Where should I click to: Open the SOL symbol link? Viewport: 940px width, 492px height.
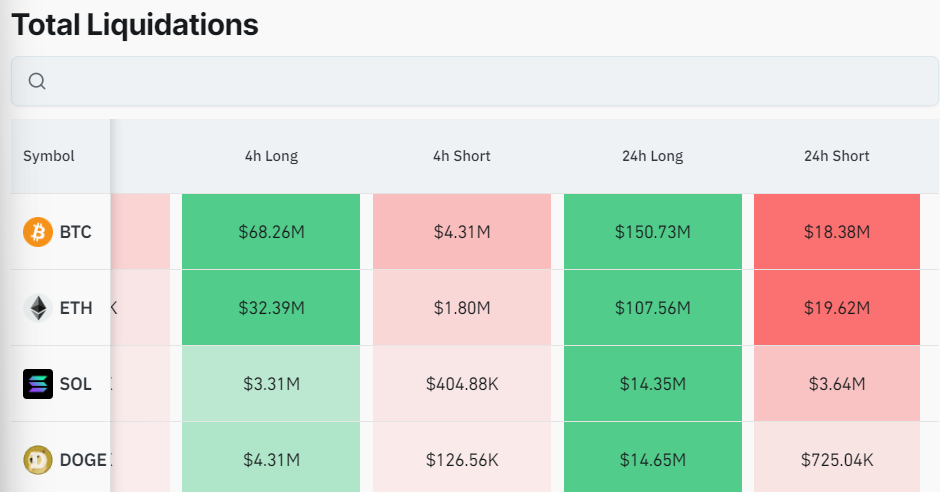pos(75,384)
